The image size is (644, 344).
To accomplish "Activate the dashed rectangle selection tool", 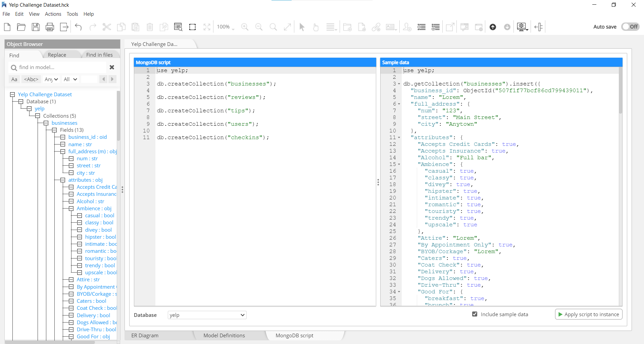I will tap(192, 27).
